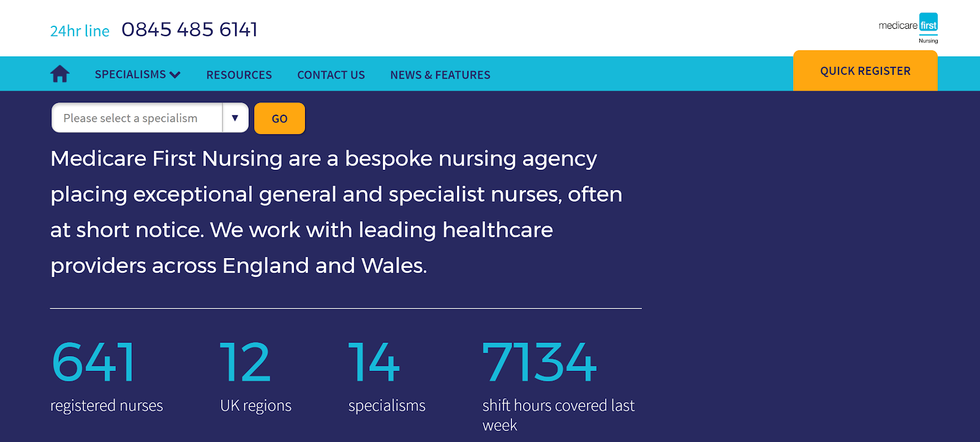Click the '24hr line' label

tap(80, 31)
